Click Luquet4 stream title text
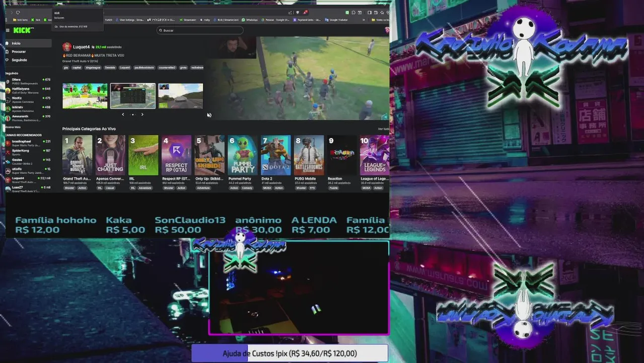Screen dimensions: 644x363 (x=94, y=55)
